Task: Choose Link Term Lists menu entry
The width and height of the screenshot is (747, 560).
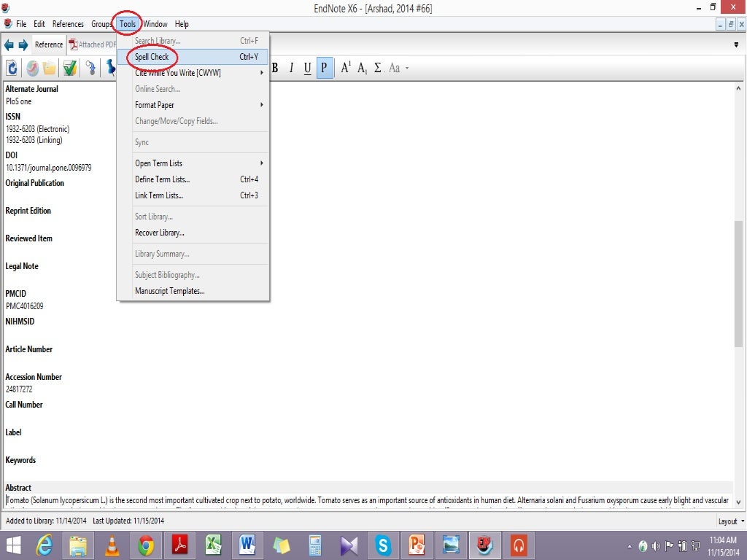Action: [x=193, y=195]
